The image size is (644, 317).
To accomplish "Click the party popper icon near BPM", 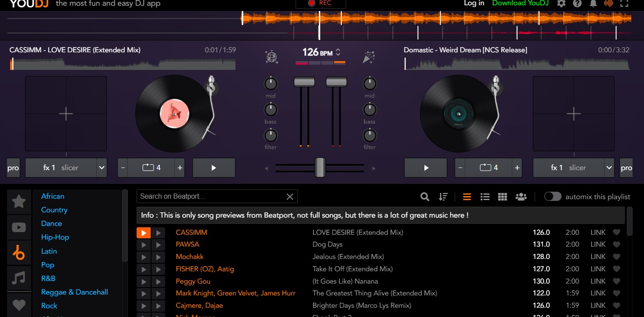I will click(x=368, y=57).
